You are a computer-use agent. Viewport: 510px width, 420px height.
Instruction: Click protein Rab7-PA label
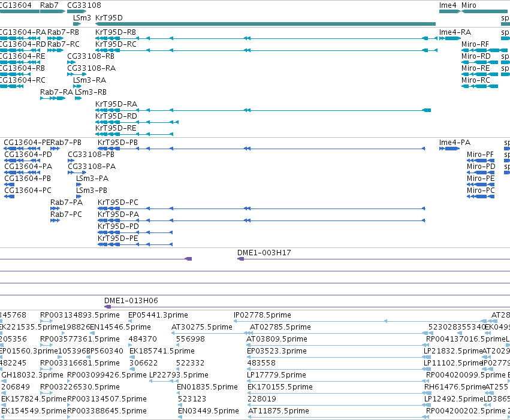pyautogui.click(x=67, y=203)
